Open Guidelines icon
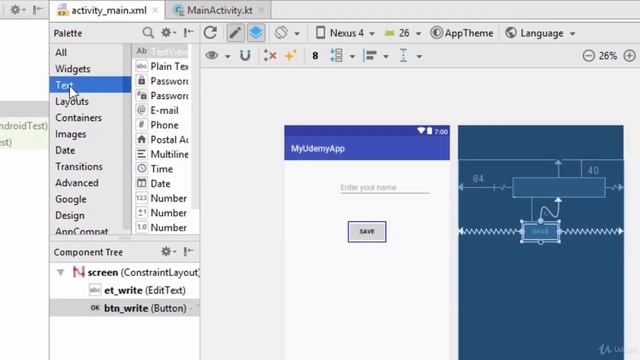The width and height of the screenshot is (640, 360). (x=403, y=55)
